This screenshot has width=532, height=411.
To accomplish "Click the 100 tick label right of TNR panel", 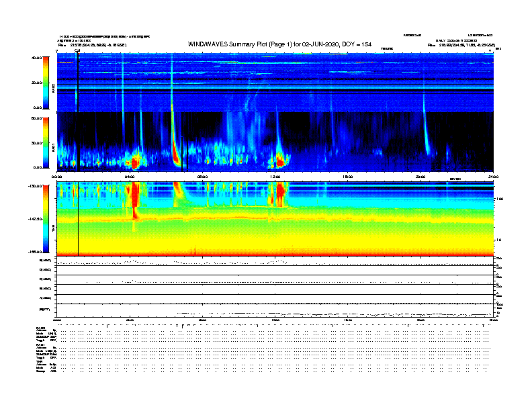I will click(500, 199).
